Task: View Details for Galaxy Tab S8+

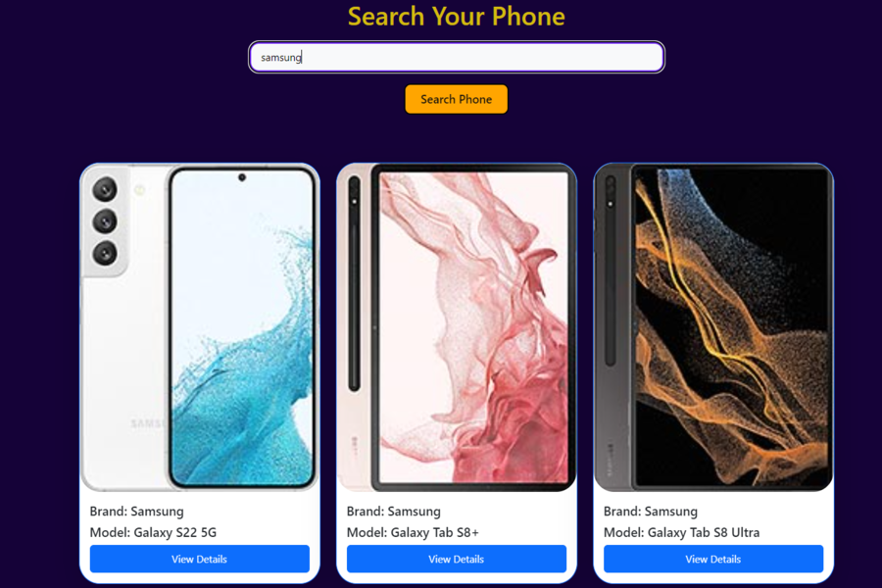Action: point(456,559)
